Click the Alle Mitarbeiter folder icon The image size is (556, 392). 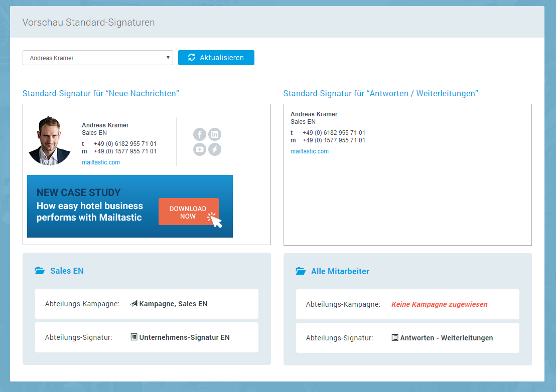click(301, 271)
